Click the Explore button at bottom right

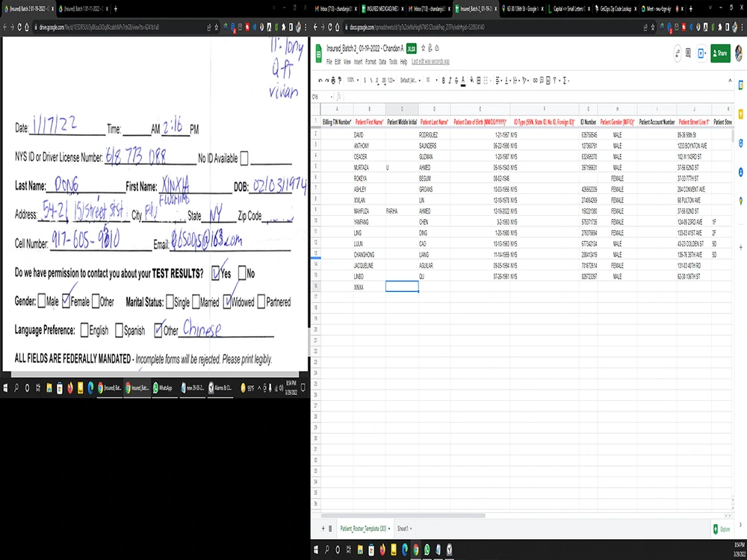point(722,529)
